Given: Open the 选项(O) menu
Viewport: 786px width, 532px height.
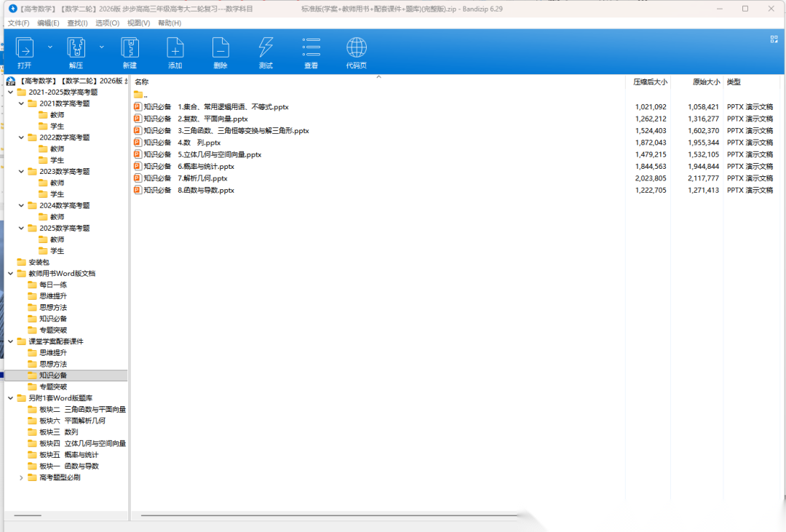Looking at the screenshot, I should coord(108,23).
